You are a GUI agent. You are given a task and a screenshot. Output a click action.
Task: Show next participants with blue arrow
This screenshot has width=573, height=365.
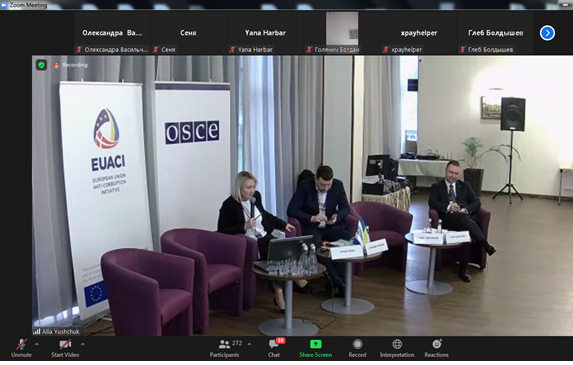[547, 33]
